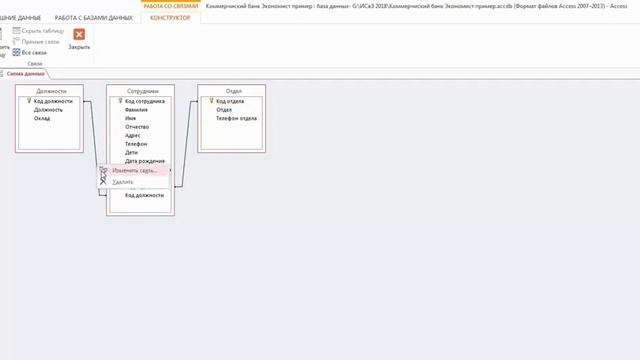Select the Дата рождения field
The height and width of the screenshot is (360, 640).
click(x=145, y=161)
